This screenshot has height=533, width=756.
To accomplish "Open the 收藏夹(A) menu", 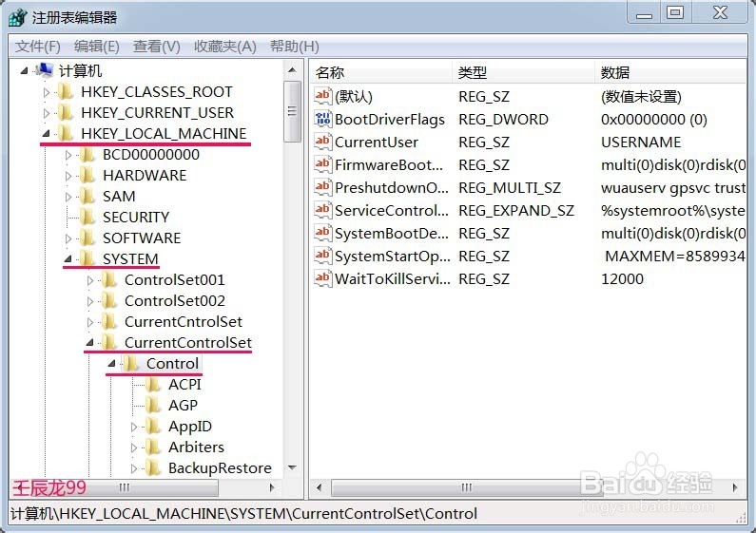I will click(224, 47).
